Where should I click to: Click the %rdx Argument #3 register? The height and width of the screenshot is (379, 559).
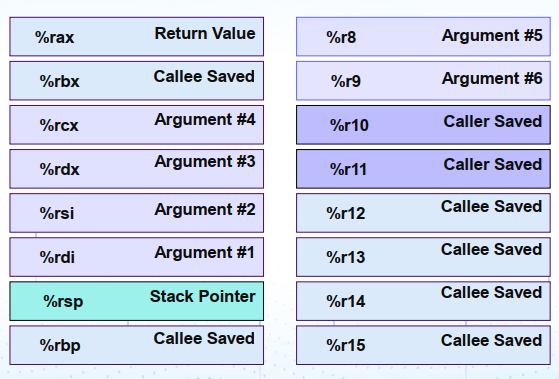click(137, 169)
